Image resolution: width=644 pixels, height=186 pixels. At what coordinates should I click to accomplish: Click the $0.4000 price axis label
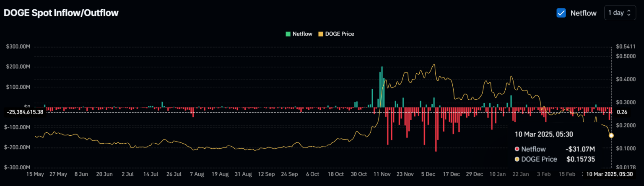(x=626, y=79)
